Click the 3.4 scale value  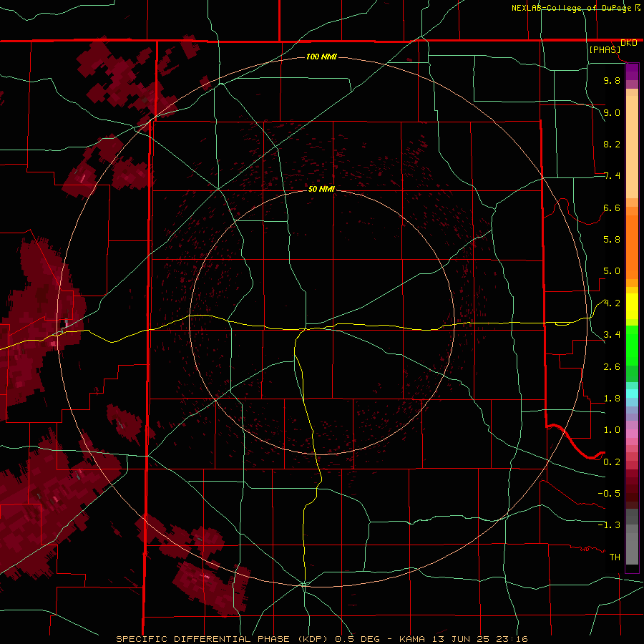pos(612,335)
